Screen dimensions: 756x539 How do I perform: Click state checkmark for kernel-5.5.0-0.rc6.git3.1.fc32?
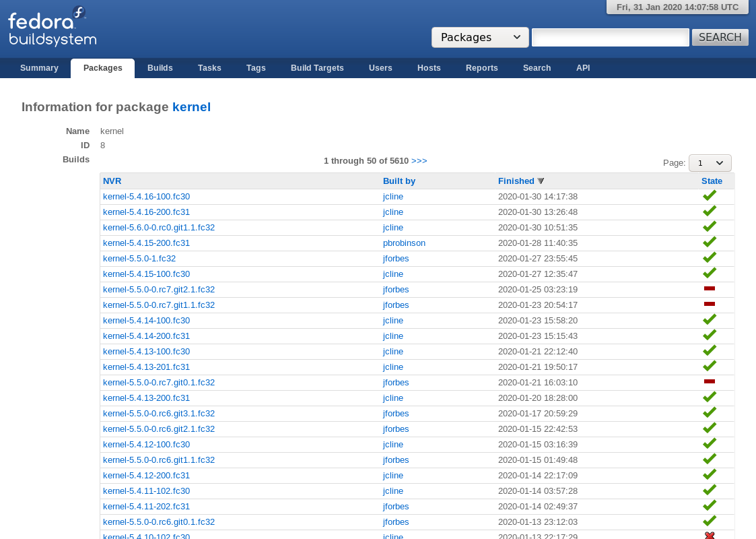point(710,412)
